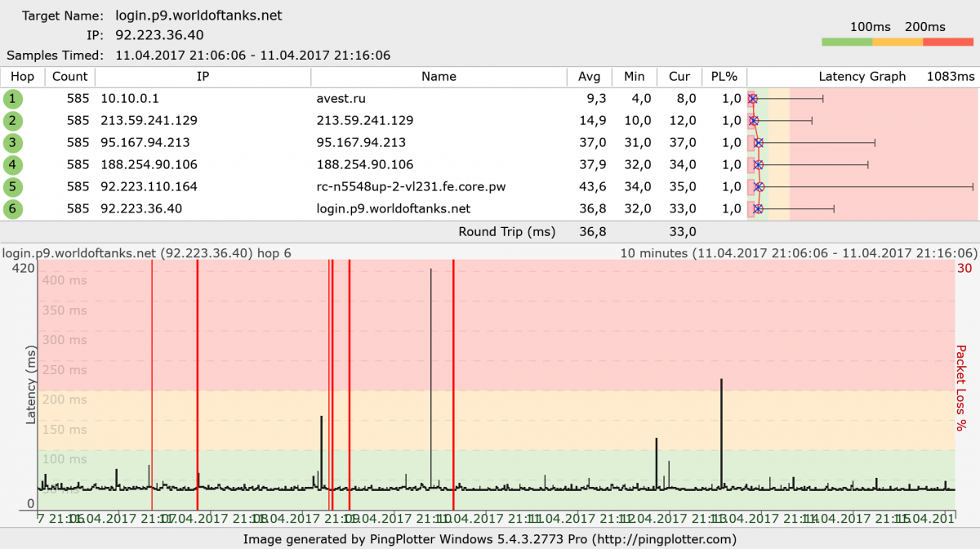Screen dimensions: 980x549
Task: Click the Count column header
Action: tap(70, 77)
